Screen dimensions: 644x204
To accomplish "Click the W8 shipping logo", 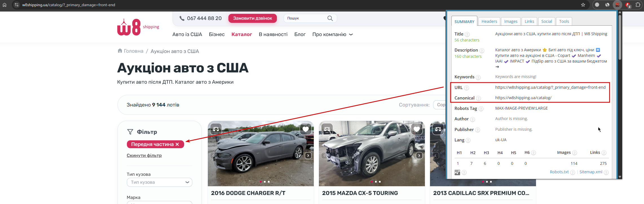I will pos(138,27).
